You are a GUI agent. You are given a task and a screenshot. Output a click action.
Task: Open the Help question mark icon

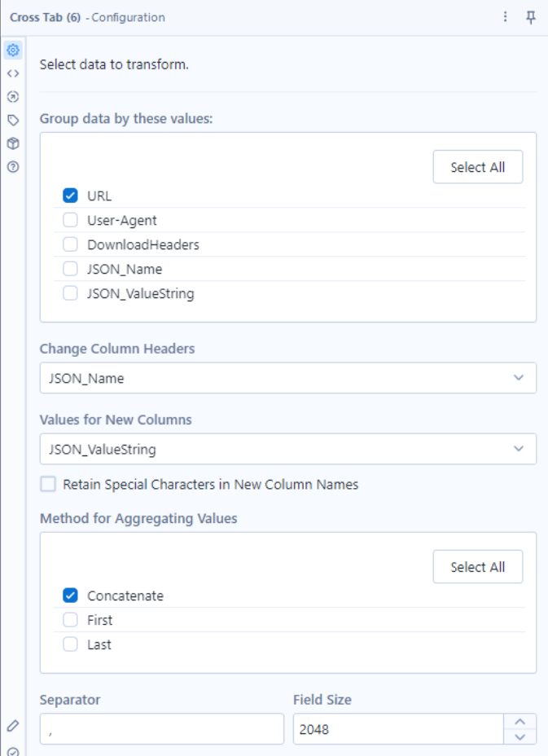tap(13, 167)
